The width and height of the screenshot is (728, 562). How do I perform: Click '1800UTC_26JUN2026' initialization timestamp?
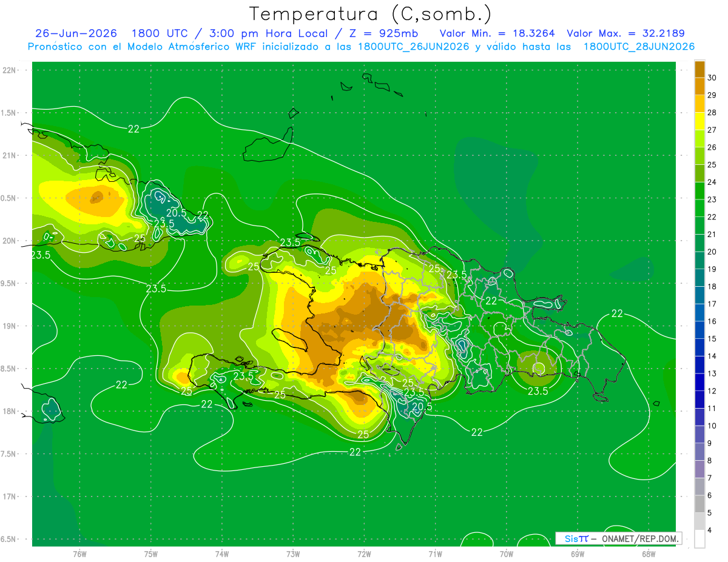tap(414, 47)
